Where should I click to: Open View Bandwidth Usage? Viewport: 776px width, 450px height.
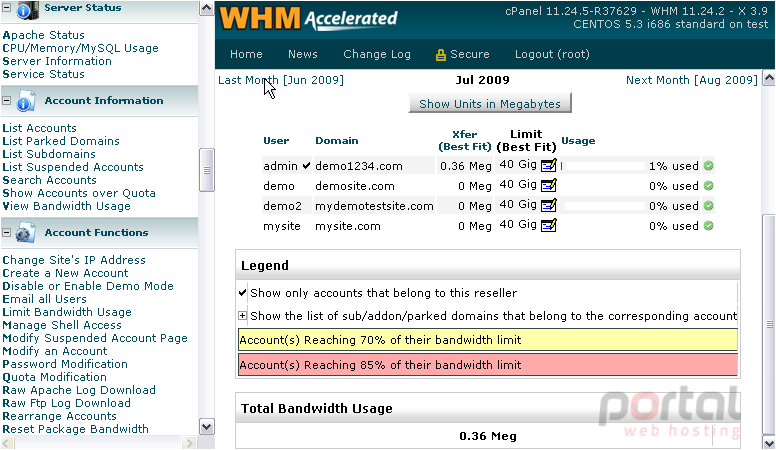tap(67, 206)
